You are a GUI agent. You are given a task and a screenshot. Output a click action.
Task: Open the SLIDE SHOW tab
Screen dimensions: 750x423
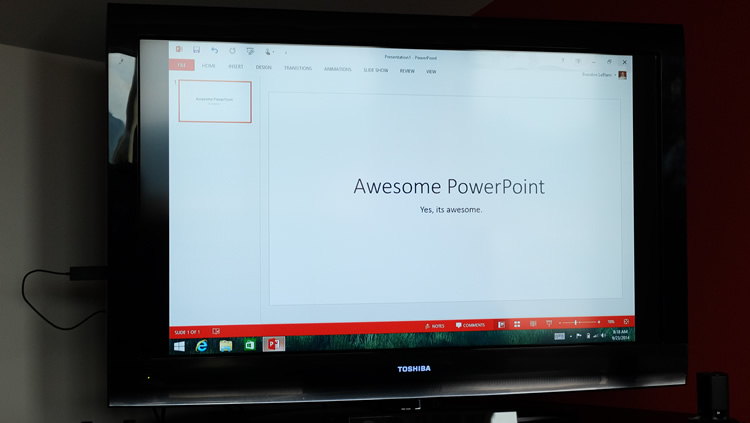(x=375, y=70)
